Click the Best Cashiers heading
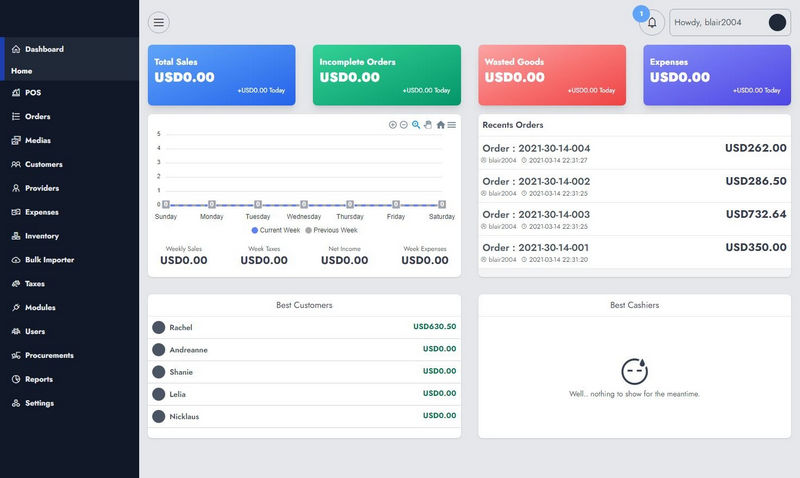 (x=635, y=305)
